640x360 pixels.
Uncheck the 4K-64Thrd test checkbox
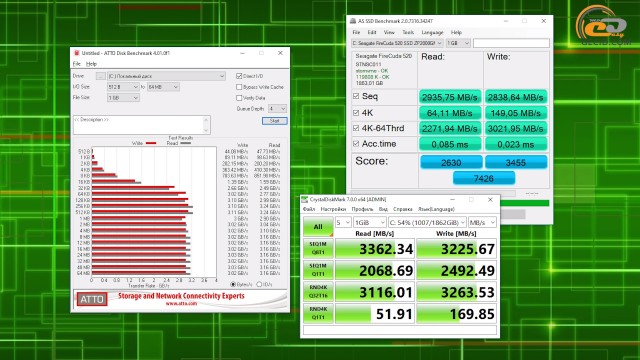click(356, 128)
